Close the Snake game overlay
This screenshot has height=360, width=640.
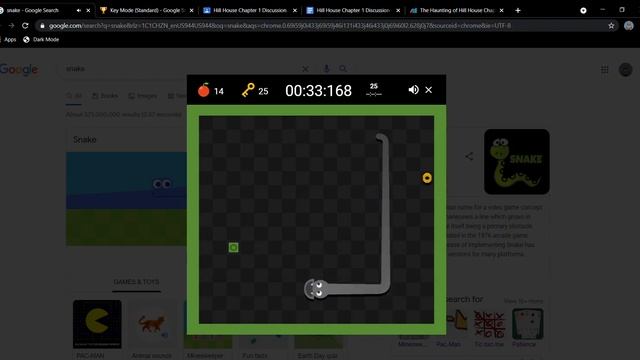click(429, 90)
